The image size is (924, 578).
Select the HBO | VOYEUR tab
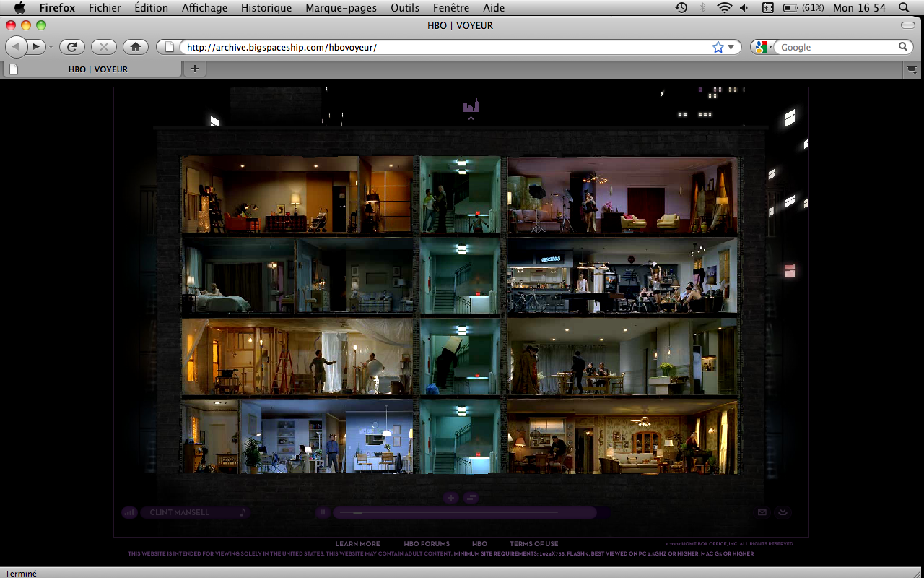click(92, 69)
